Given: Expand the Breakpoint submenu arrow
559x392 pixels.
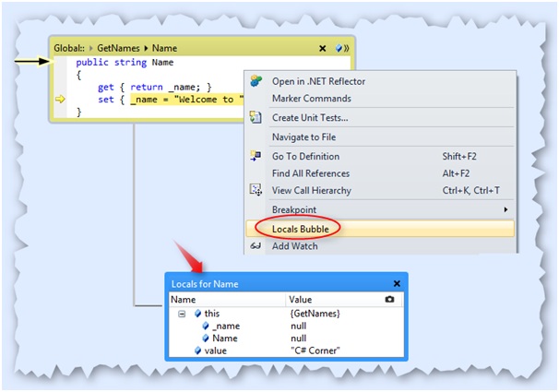Looking at the screenshot, I should tap(505, 209).
